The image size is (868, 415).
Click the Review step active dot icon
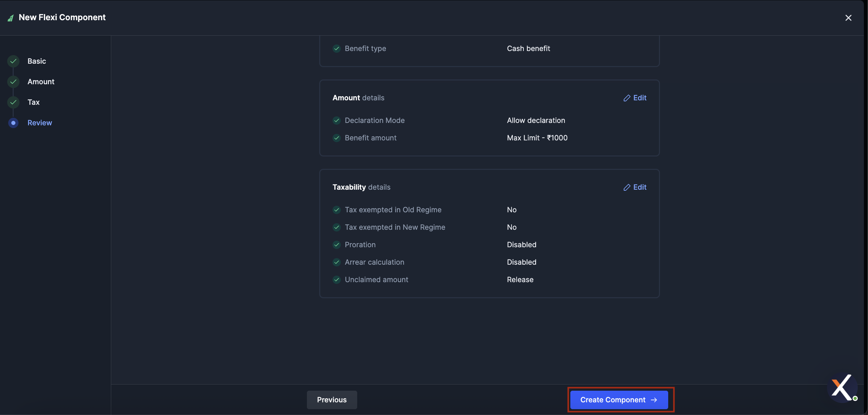click(x=13, y=123)
